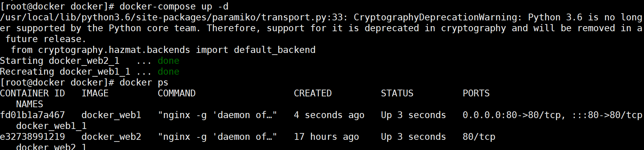Image resolution: width=644 pixels, height=150 pixels.
Task: Click the green done after Starting docker_web2_1
Action: [x=168, y=61]
